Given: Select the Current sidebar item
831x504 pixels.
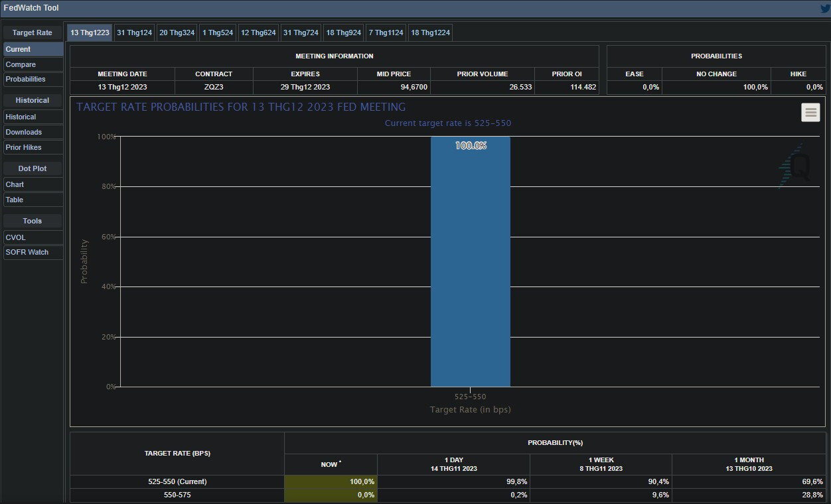Looking at the screenshot, I should pos(33,49).
